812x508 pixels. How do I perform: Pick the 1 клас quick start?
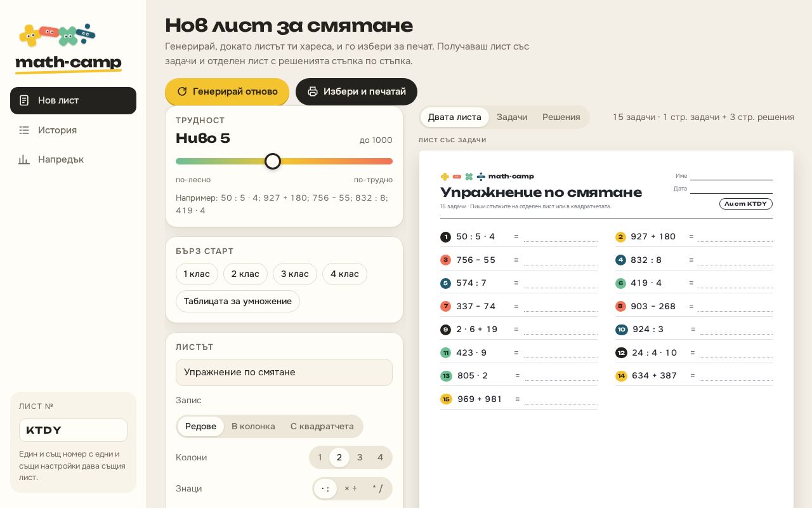pos(197,274)
